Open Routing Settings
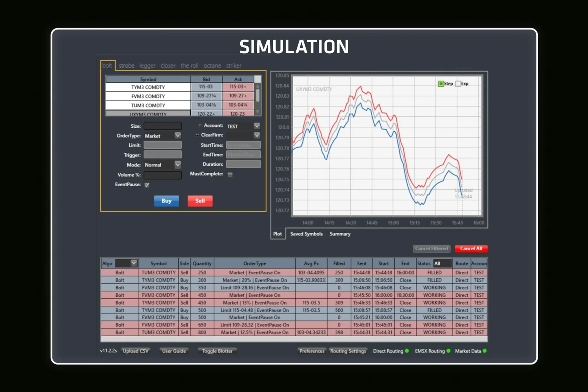This screenshot has height=392, width=588. (x=348, y=351)
